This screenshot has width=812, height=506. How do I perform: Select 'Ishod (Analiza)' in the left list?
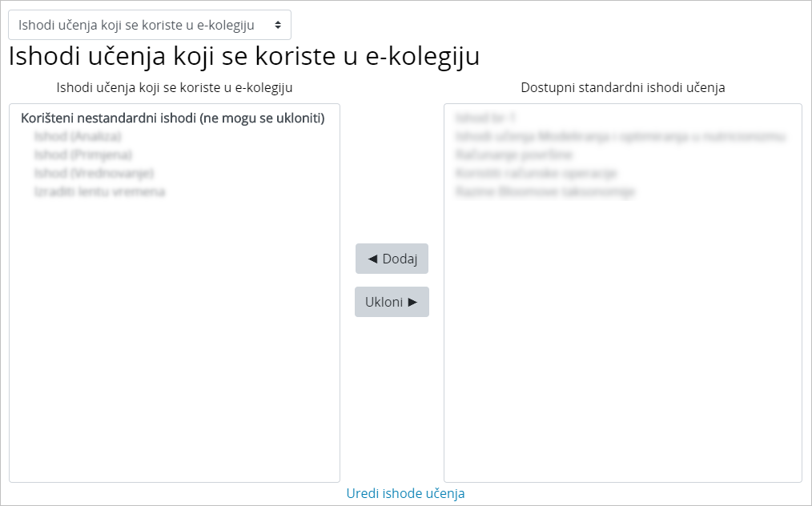(78, 136)
